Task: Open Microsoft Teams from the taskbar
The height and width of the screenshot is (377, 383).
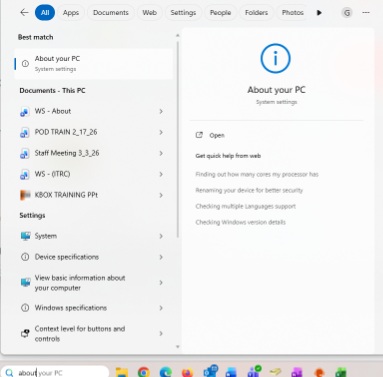Action: (x=254, y=371)
